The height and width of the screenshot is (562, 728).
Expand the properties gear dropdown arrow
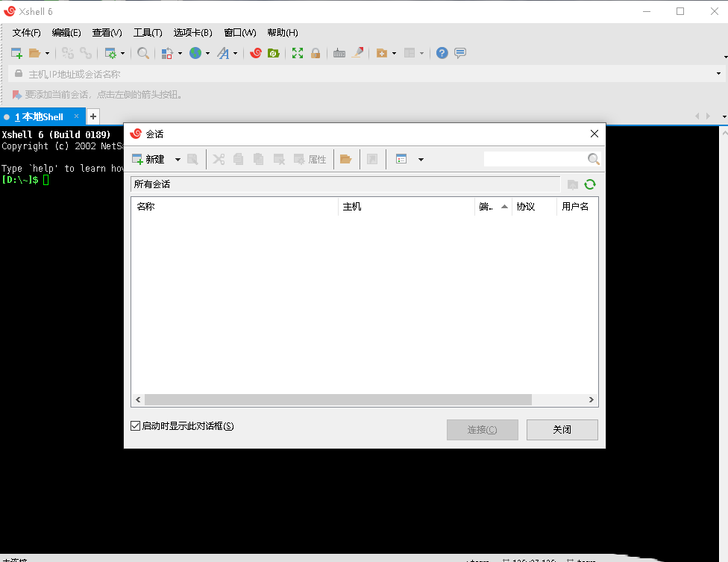[x=122, y=54]
